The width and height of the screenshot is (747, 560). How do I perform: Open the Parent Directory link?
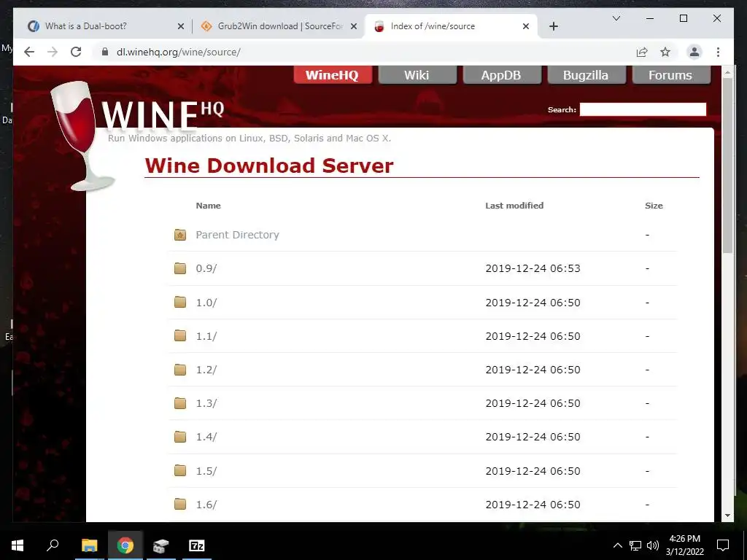(x=237, y=235)
